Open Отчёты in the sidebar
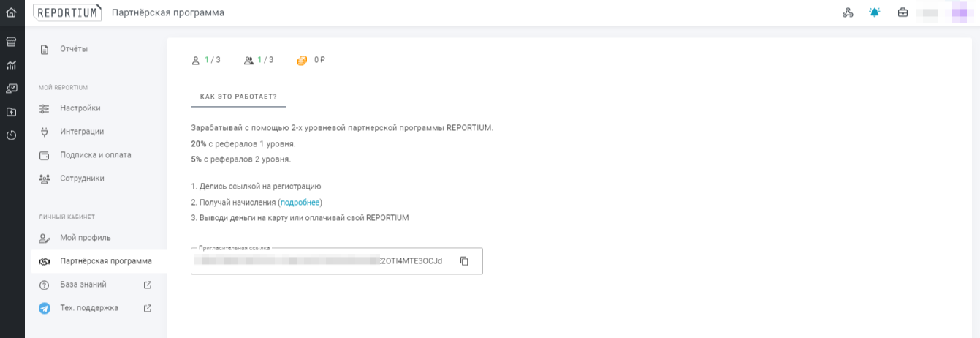 [x=74, y=49]
